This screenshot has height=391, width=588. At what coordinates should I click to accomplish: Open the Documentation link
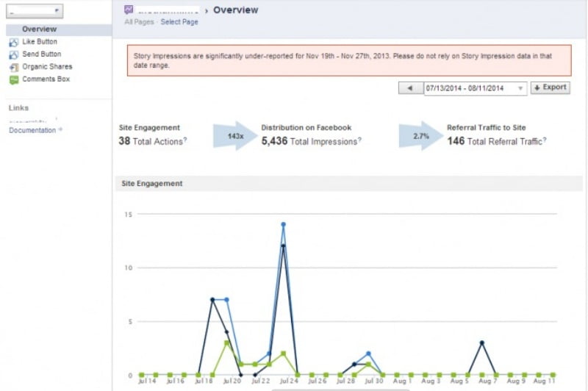(32, 130)
